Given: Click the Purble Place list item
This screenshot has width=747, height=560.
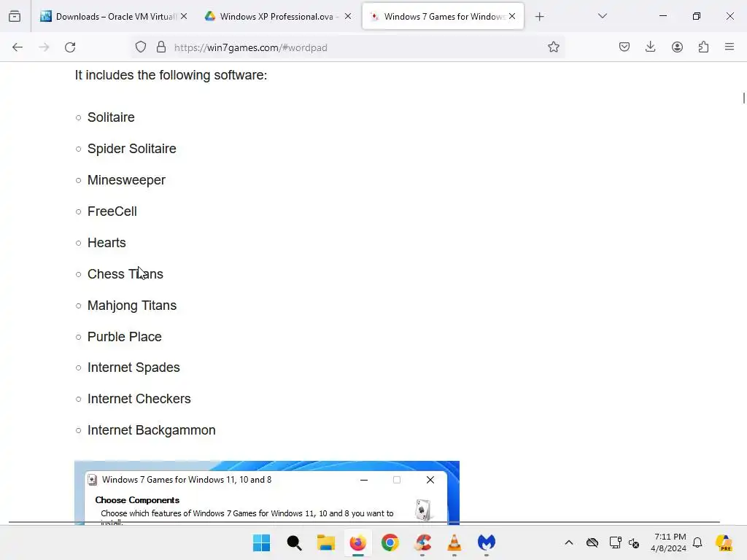Looking at the screenshot, I should coord(124,337).
